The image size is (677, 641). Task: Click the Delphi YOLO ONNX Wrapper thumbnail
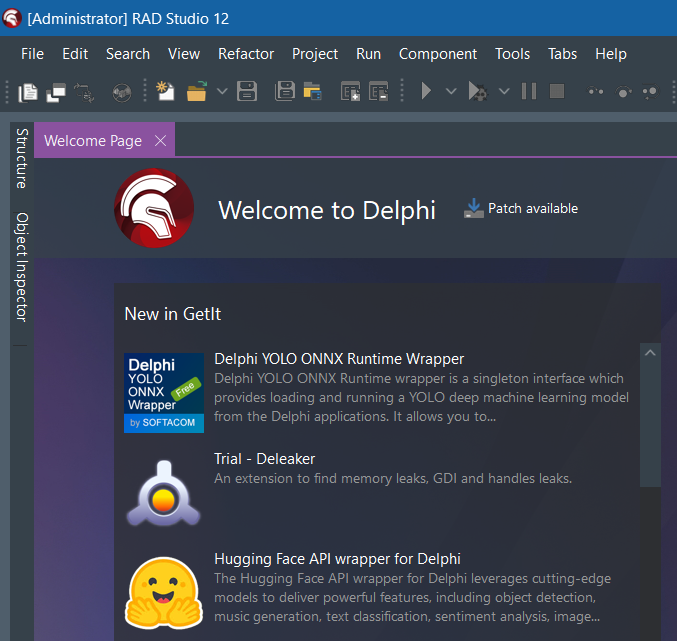164,393
